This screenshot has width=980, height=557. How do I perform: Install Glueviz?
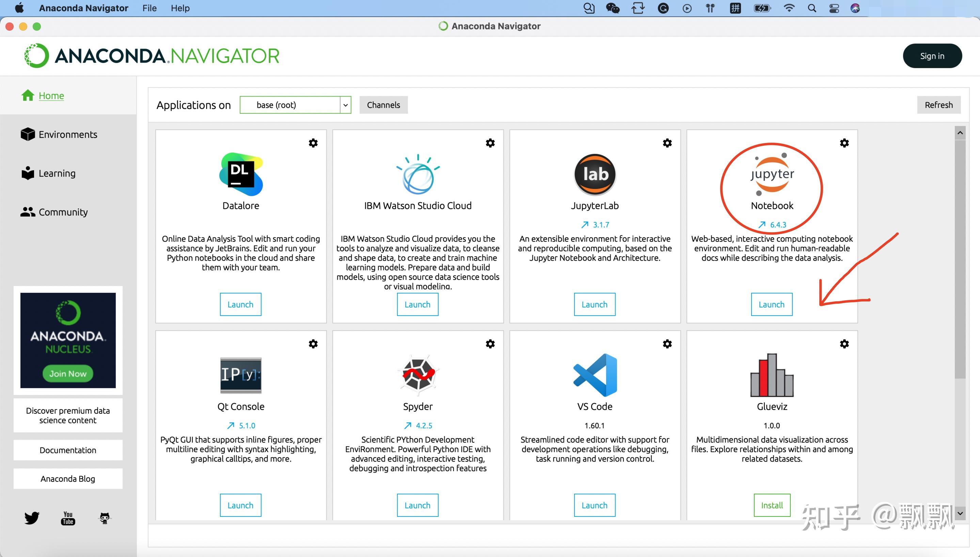[x=772, y=505]
